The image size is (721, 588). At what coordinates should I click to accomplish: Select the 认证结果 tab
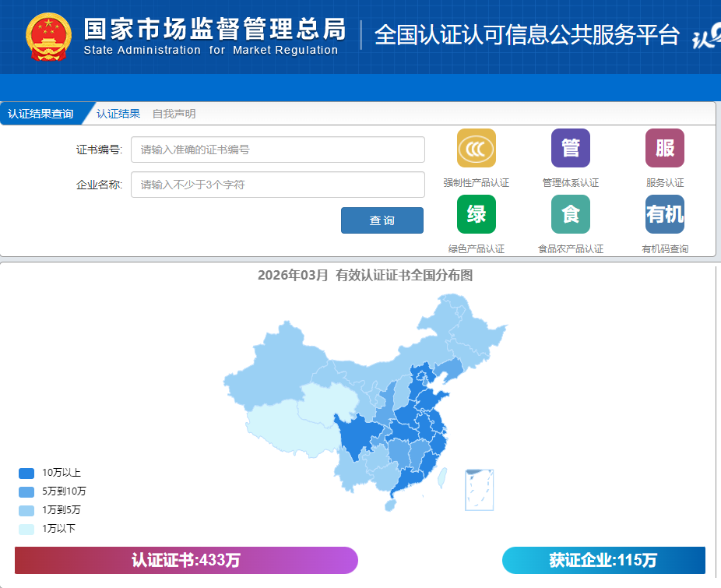pyautogui.click(x=118, y=114)
